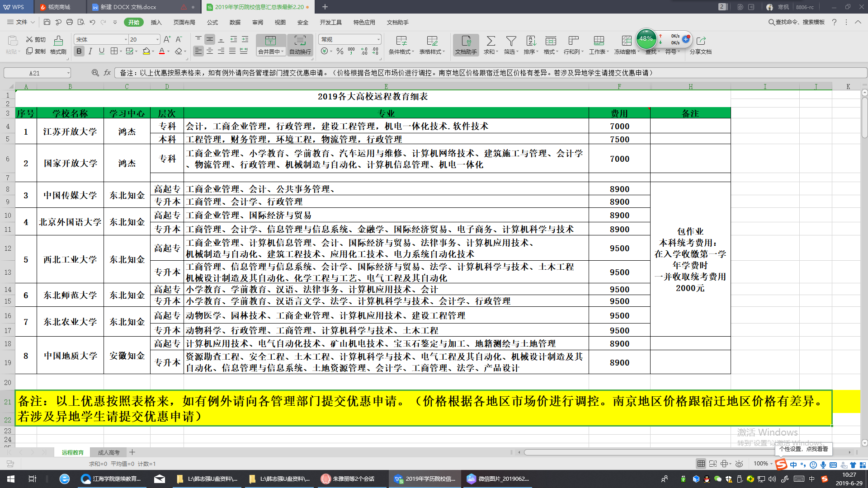Click the Undo arrow icon
The image size is (868, 488).
tap(92, 22)
